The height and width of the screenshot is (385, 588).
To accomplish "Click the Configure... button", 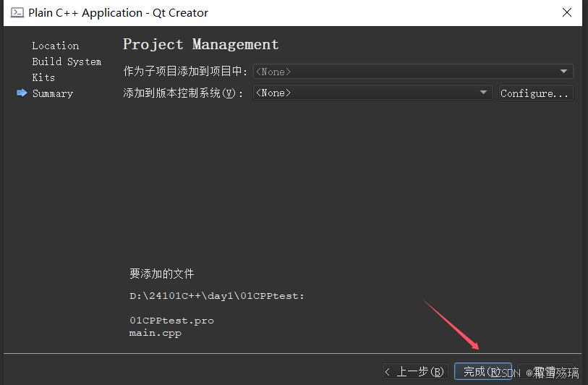I will click(x=535, y=93).
